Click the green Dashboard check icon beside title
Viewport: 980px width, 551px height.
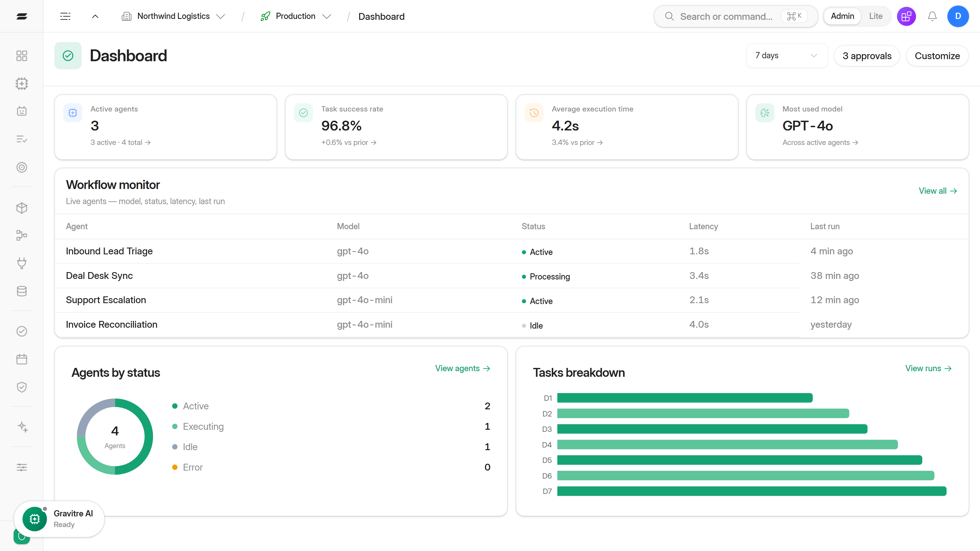tap(68, 56)
